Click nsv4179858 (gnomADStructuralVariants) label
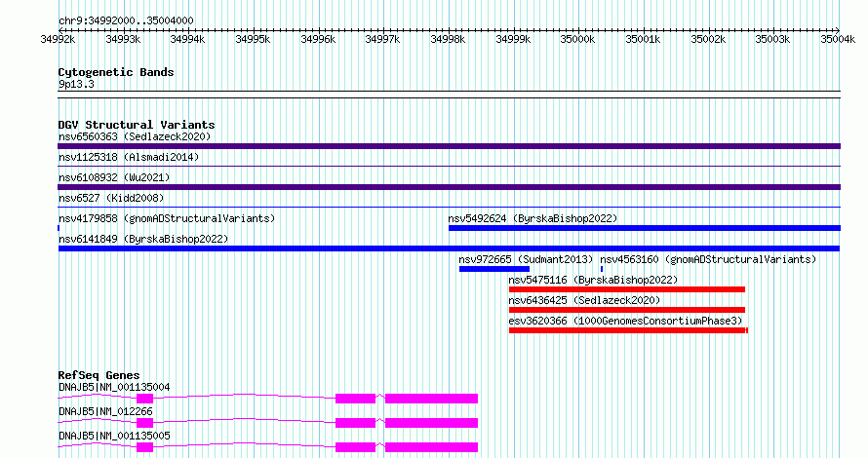This screenshot has height=458, width=868. pyautogui.click(x=167, y=218)
